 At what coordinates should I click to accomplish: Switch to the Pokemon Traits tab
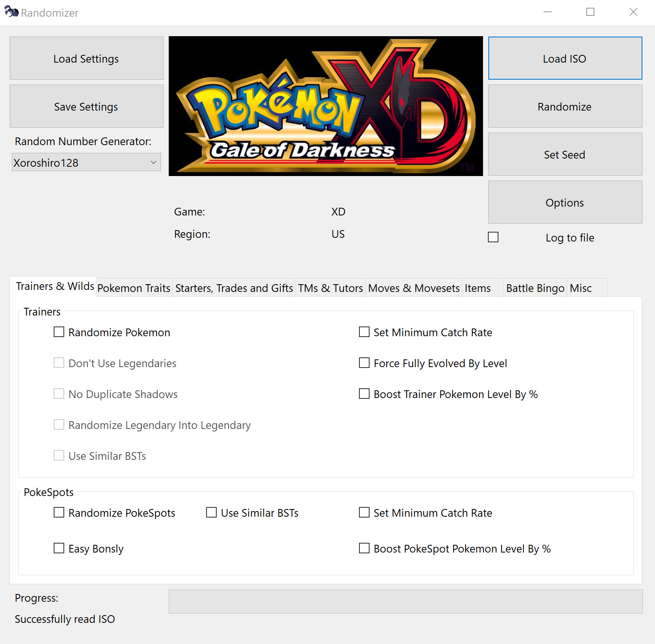[x=134, y=288]
